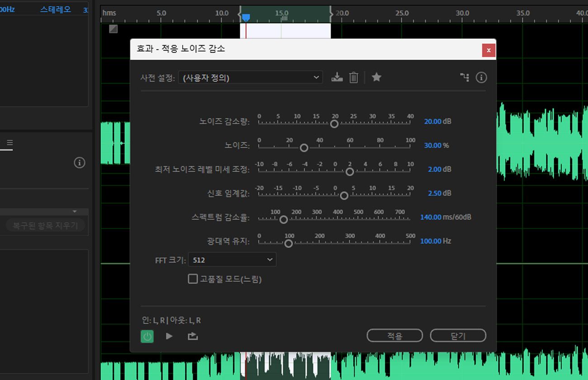The image size is (588, 380).
Task: Delete the selected preset
Action: (353, 77)
